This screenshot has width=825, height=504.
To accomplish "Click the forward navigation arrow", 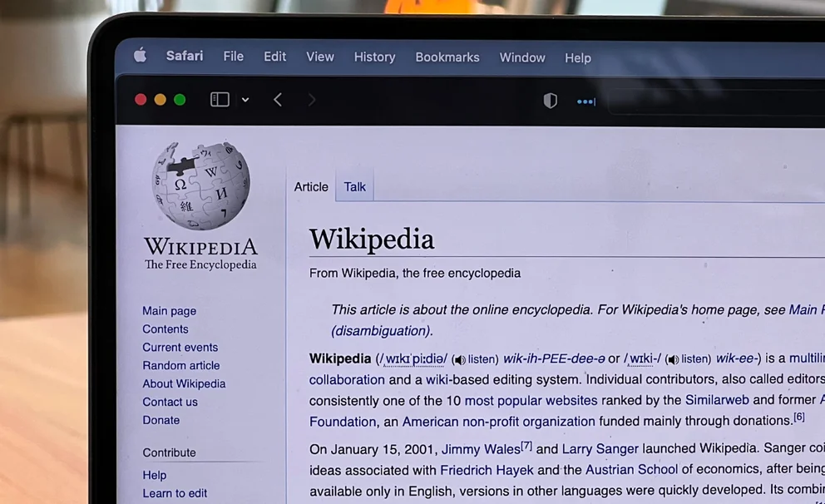I will click(x=312, y=100).
